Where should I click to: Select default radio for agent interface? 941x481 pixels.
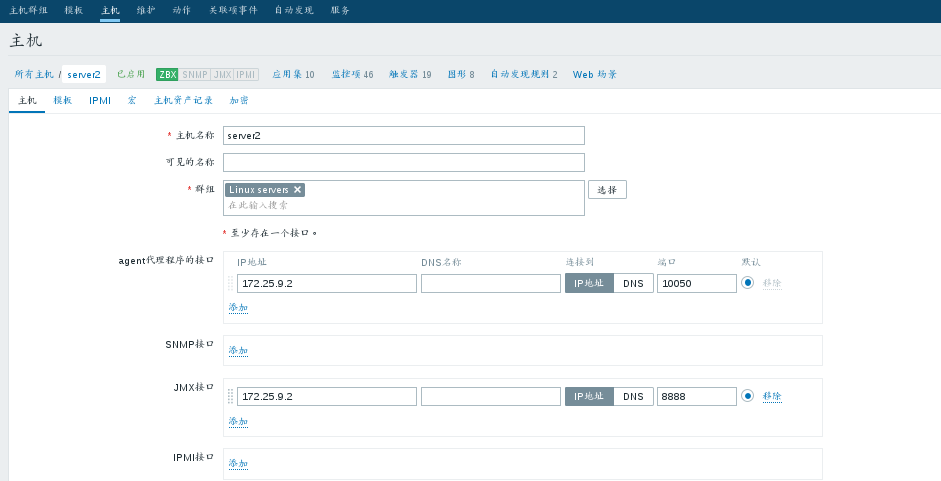(747, 283)
